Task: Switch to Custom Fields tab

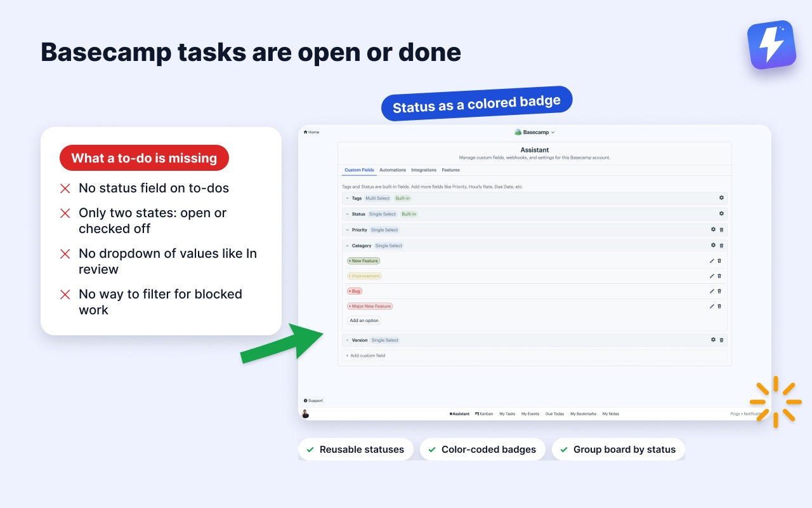Action: [360, 170]
